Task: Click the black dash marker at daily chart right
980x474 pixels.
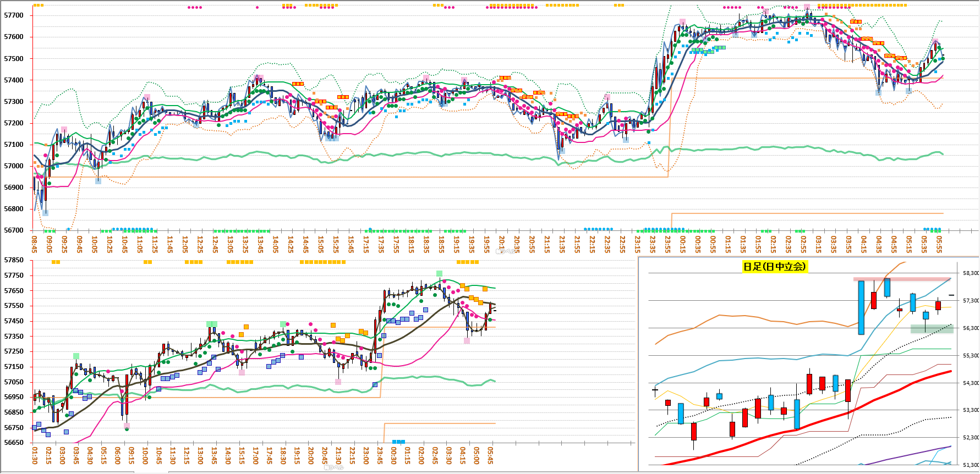Action: click(x=951, y=295)
